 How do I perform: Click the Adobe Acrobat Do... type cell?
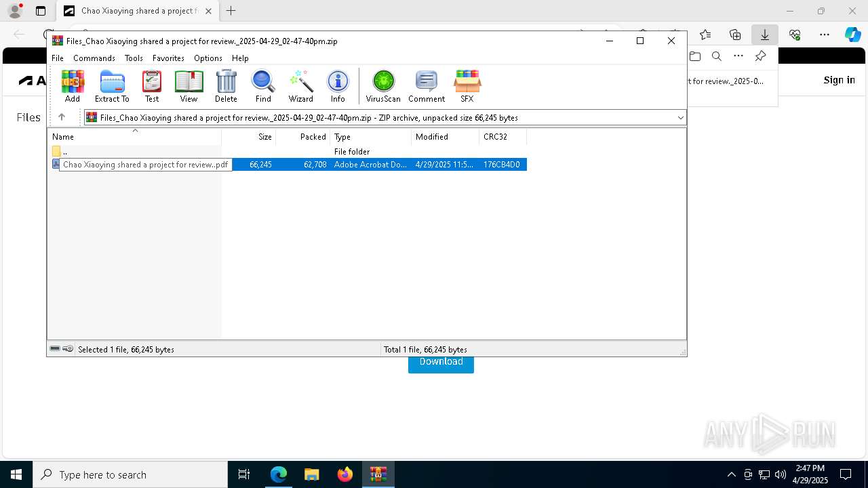click(x=370, y=165)
